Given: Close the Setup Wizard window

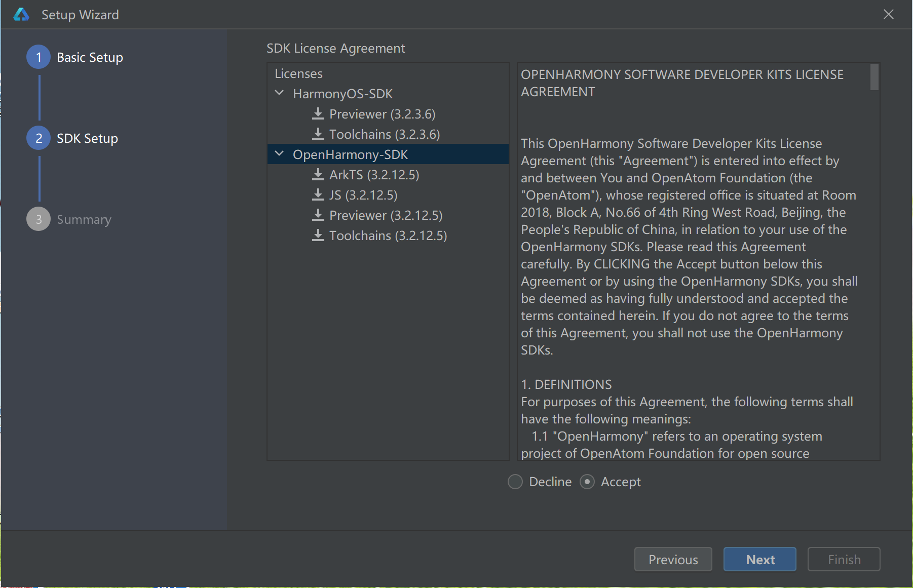Looking at the screenshot, I should [x=889, y=14].
